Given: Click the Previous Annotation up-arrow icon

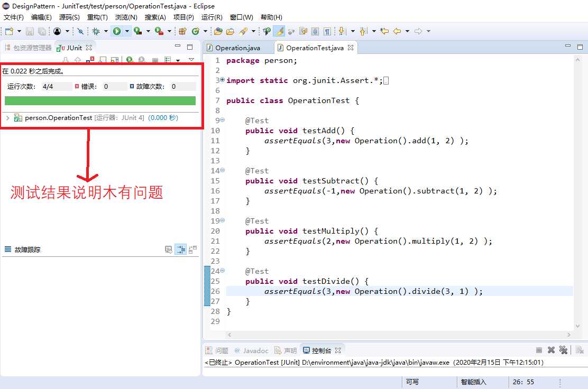Looking at the screenshot, I should [363, 32].
